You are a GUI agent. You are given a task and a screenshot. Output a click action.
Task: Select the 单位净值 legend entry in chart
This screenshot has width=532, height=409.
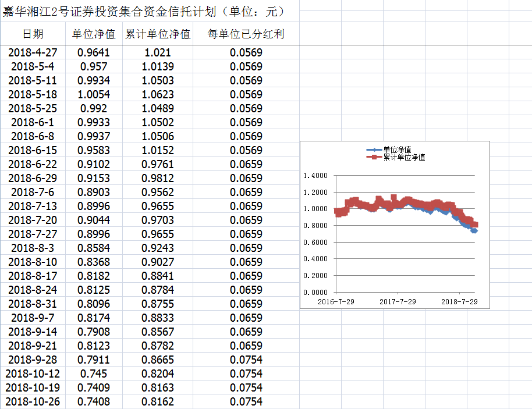[389, 150]
